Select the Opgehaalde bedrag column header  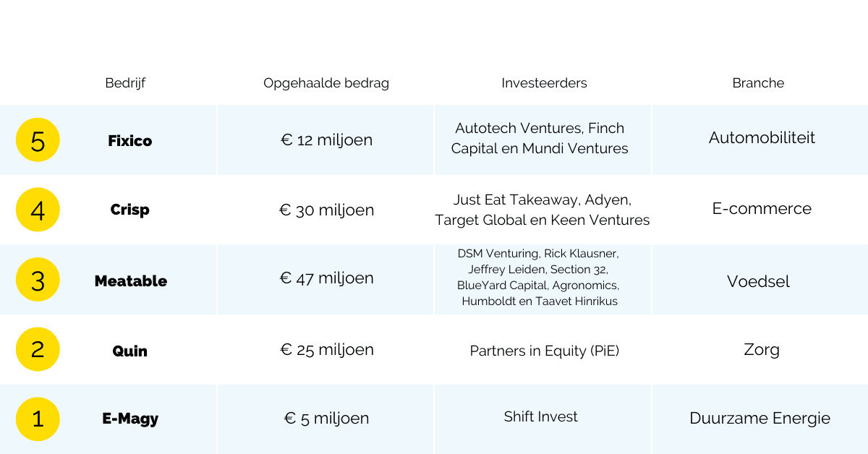pyautogui.click(x=326, y=83)
